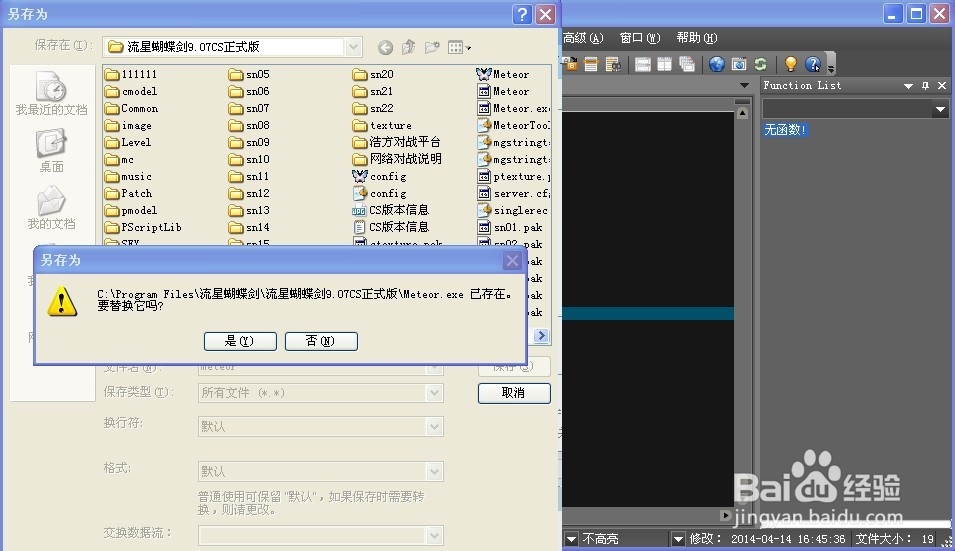Open 我最近的文档 in the places sidebar
This screenshot has height=551, width=955.
(51, 94)
